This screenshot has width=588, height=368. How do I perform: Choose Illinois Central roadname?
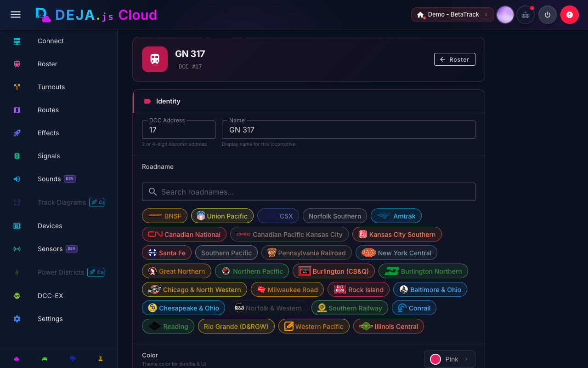tap(389, 327)
